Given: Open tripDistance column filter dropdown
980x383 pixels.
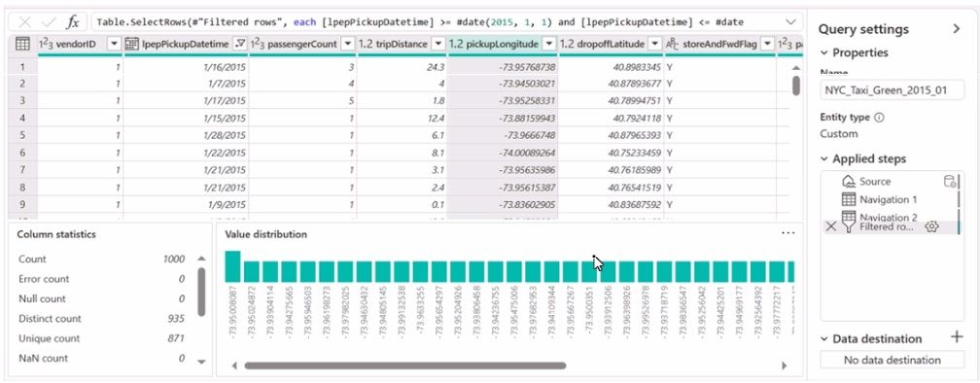Looking at the screenshot, I should [x=437, y=45].
